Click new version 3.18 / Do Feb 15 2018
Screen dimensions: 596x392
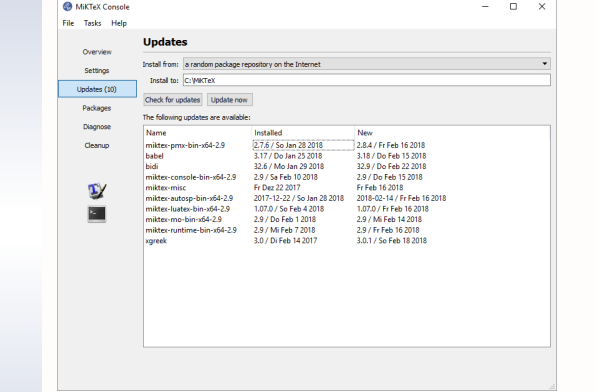pos(391,156)
